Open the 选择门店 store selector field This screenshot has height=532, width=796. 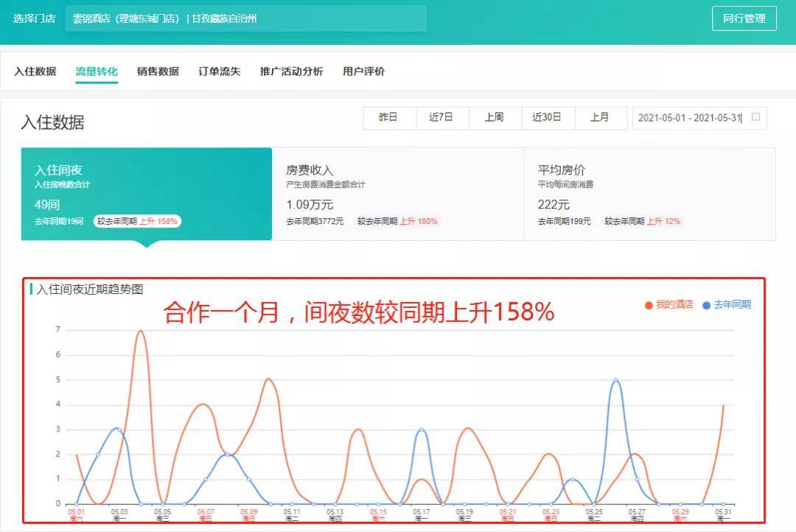tap(246, 18)
